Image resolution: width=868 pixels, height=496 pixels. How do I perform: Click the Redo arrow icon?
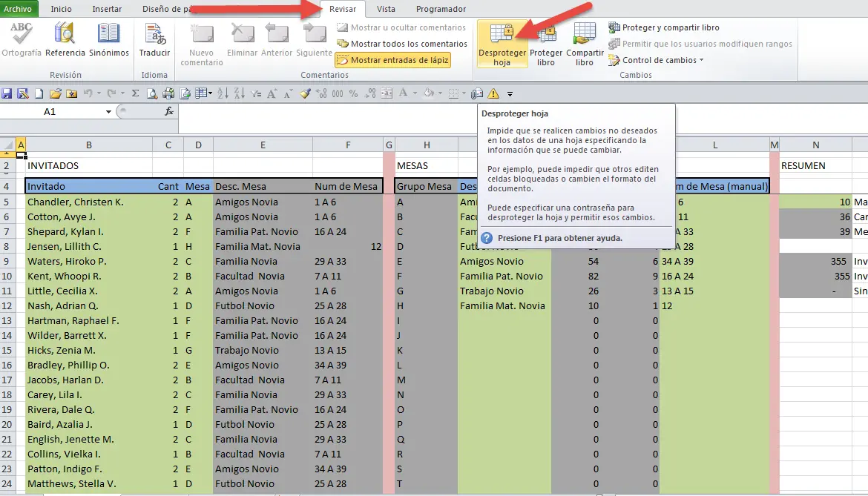click(x=112, y=93)
